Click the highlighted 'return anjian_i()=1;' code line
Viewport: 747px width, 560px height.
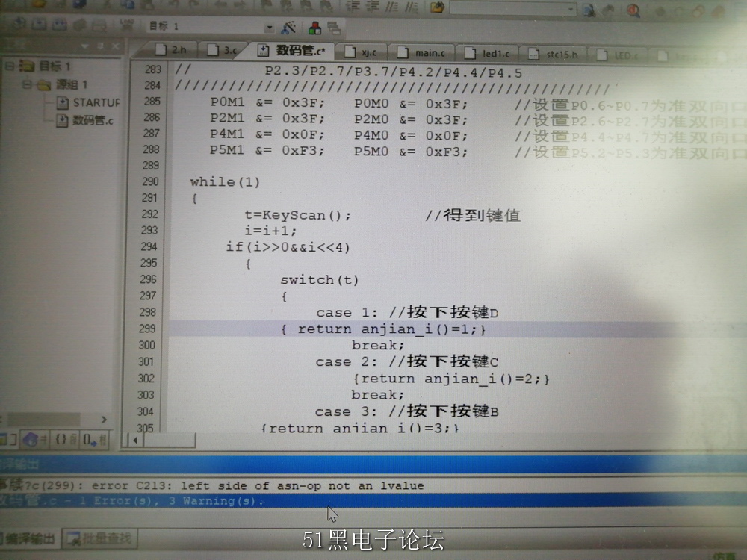point(391,329)
